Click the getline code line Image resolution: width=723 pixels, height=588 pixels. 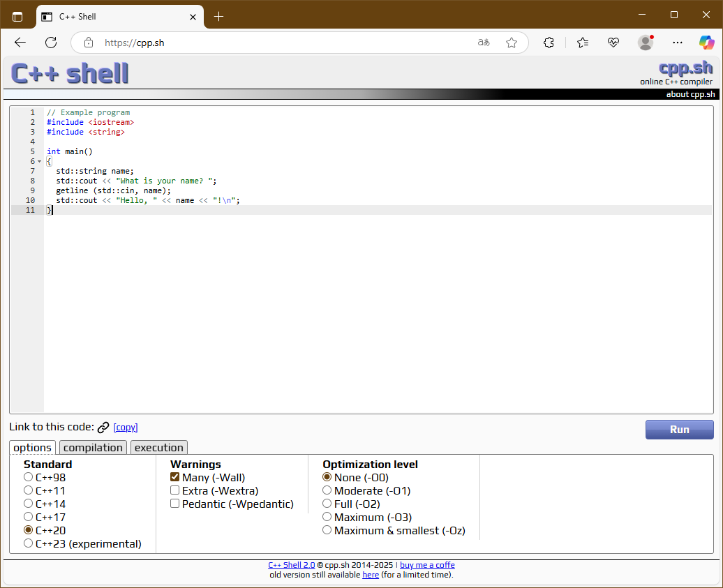(x=113, y=190)
